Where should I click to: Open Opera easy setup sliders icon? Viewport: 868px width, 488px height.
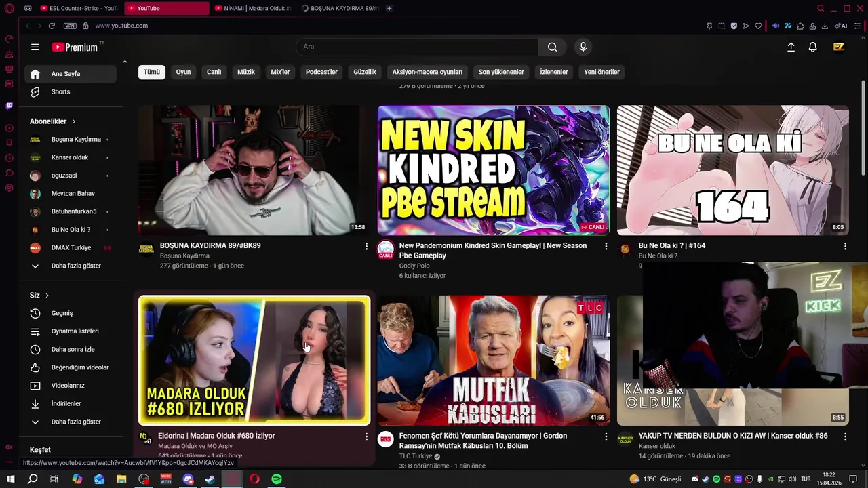(858, 26)
